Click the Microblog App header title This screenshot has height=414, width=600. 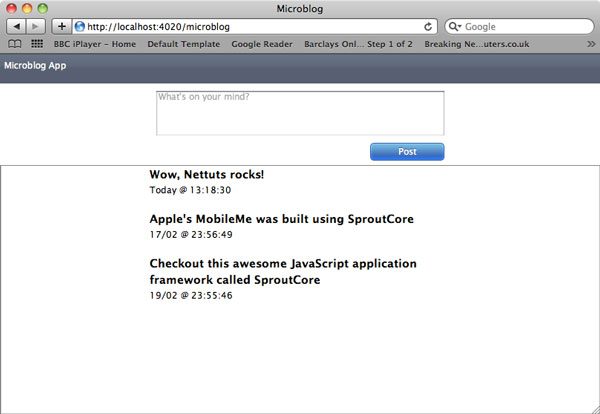tap(35, 65)
